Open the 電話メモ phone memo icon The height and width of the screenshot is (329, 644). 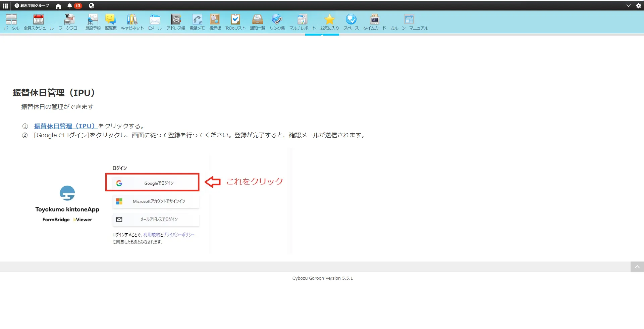197,22
